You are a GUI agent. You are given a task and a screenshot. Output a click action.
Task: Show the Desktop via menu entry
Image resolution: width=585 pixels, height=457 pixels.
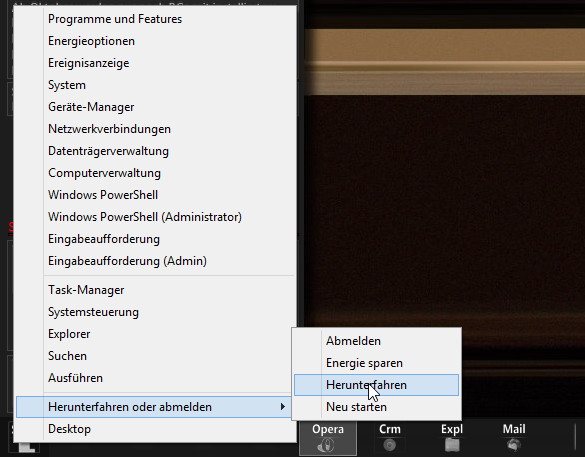pyautogui.click(x=155, y=429)
